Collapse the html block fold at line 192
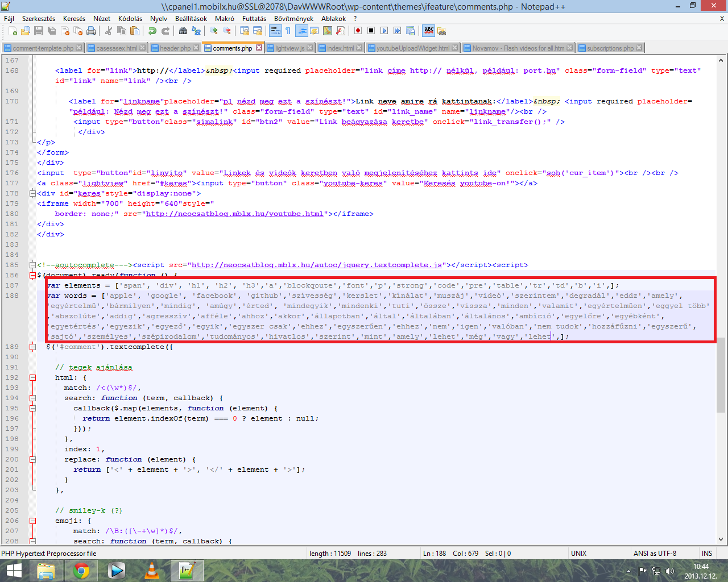728x582 pixels. [x=32, y=377]
